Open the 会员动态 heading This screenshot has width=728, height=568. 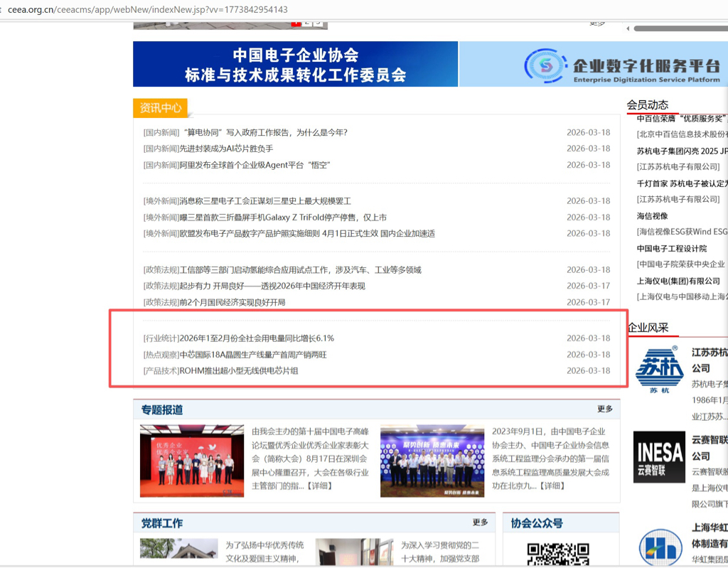(x=648, y=105)
